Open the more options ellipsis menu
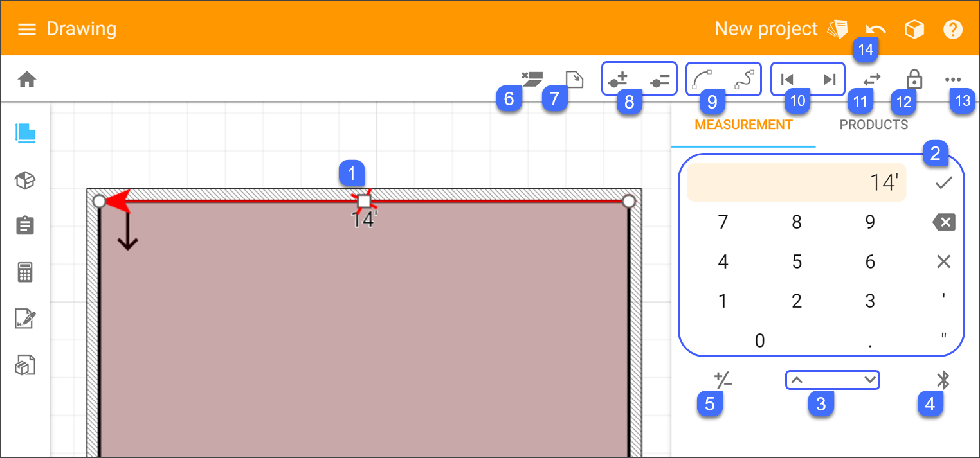The image size is (980, 458). pyautogui.click(x=953, y=80)
